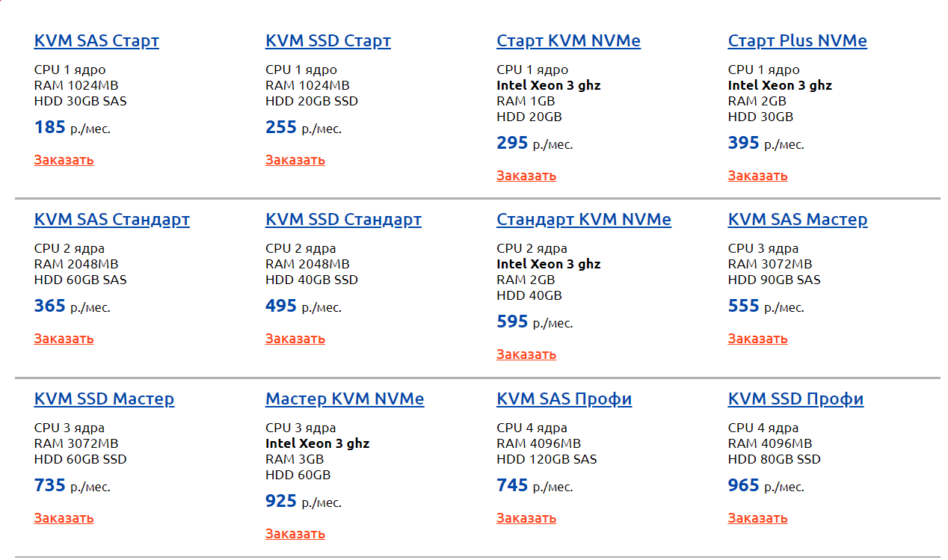The height and width of the screenshot is (560, 948).
Task: Open the KVM SAS Стандарт plan title
Action: coord(112,220)
